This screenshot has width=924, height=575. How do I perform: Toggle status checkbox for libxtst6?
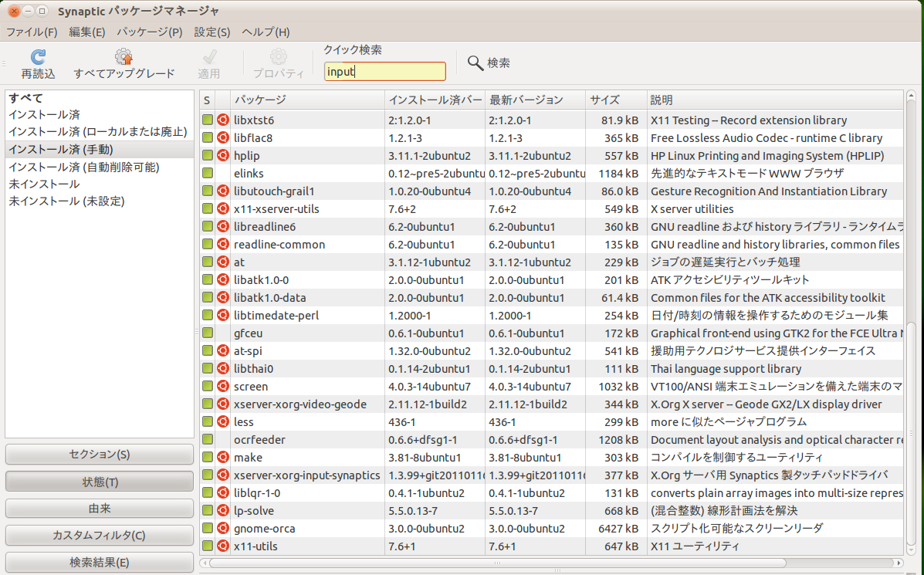click(208, 120)
